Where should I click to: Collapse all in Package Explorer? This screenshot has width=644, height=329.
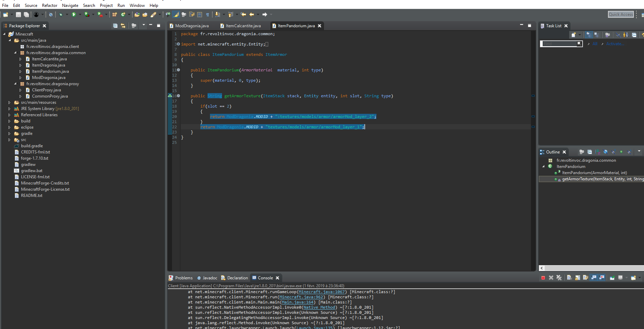coord(115,26)
